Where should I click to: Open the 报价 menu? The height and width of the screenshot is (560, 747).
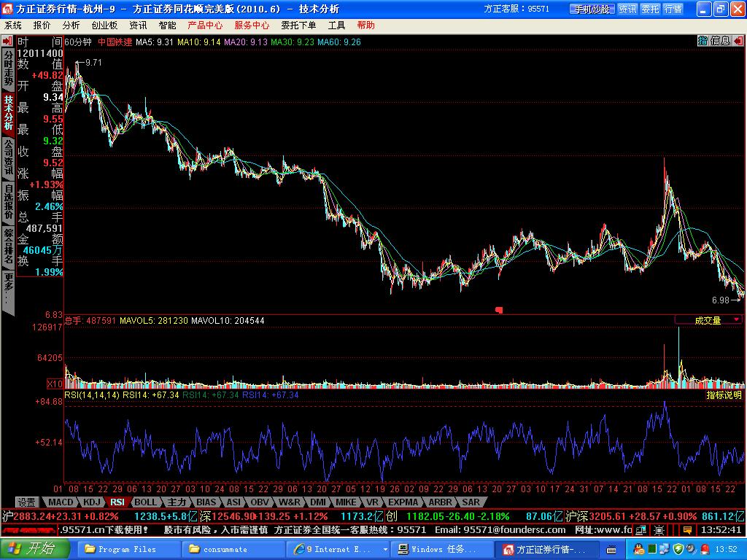pos(42,26)
